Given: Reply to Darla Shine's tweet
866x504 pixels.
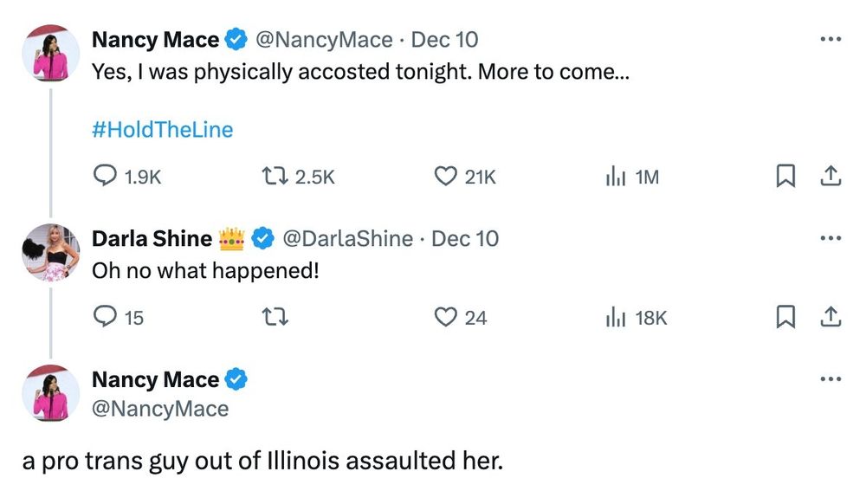Looking at the screenshot, I should [x=106, y=318].
